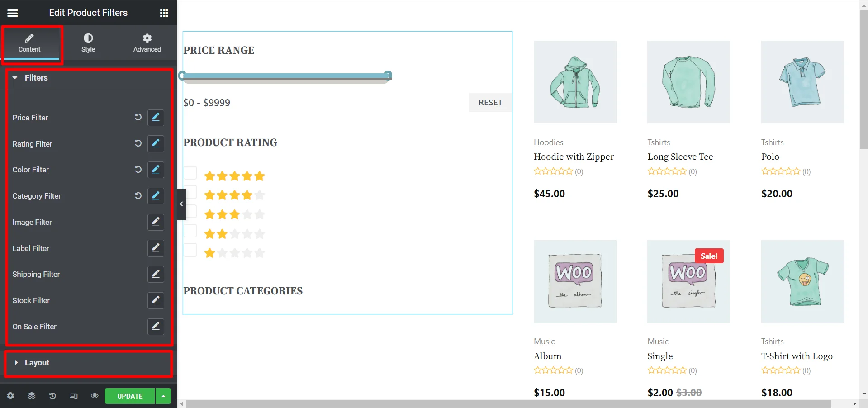
Task: Open the Navigator layers icon
Action: click(x=31, y=396)
